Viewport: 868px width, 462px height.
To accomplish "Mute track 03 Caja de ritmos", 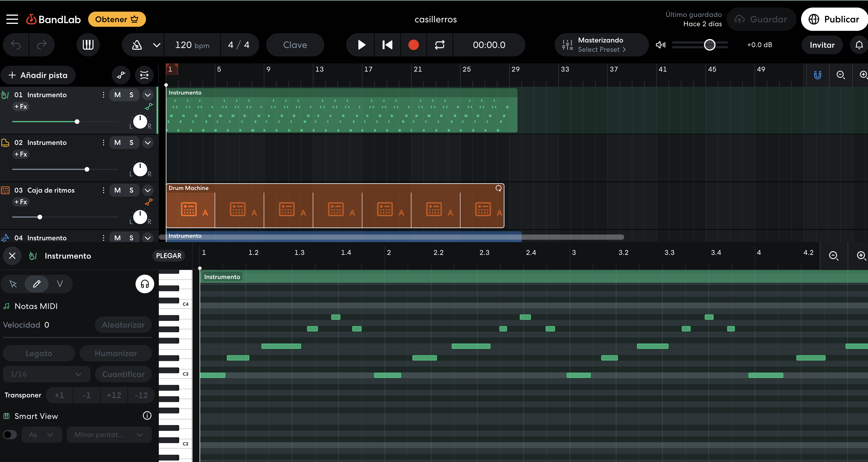I will pos(117,190).
